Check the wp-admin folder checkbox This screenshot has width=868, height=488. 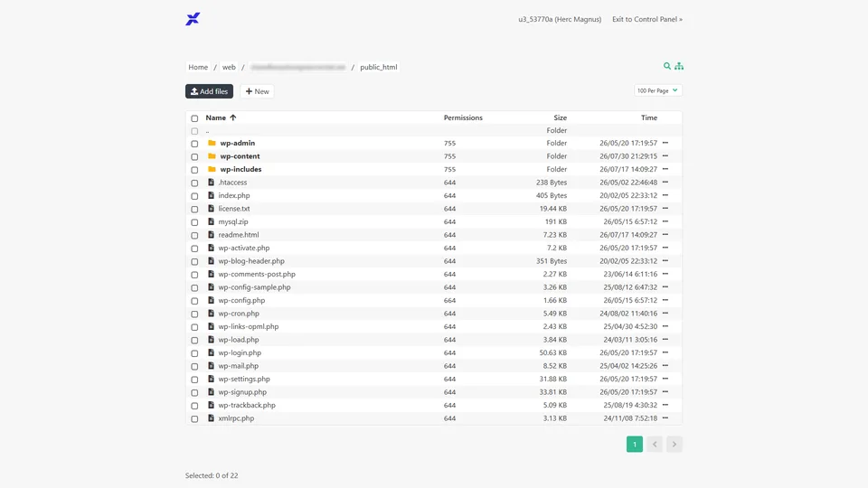(194, 144)
